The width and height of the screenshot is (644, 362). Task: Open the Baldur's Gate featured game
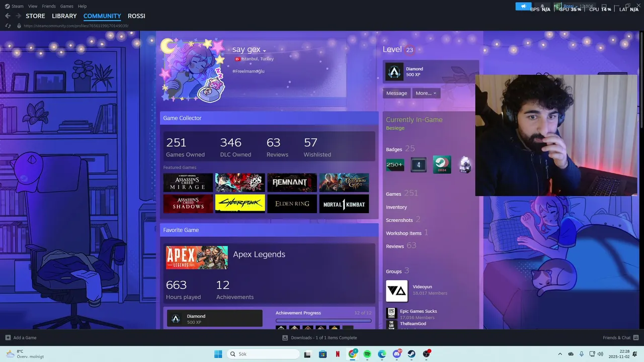pyautogui.click(x=344, y=183)
